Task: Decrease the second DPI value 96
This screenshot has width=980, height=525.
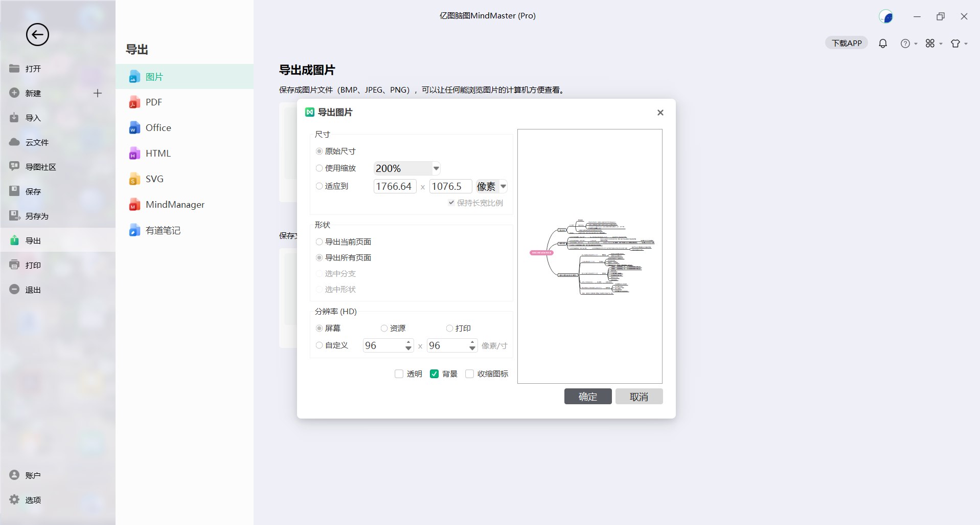Action: click(x=472, y=349)
